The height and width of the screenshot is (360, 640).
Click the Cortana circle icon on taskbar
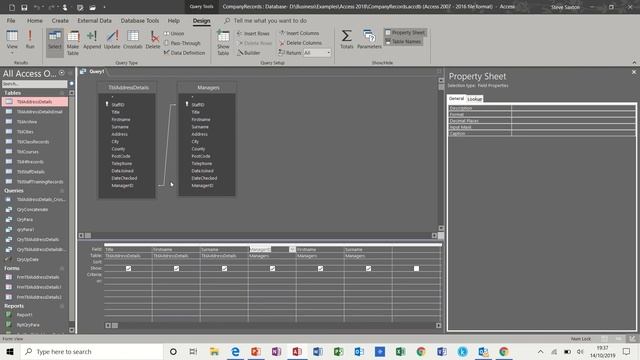pyautogui.click(x=173, y=351)
